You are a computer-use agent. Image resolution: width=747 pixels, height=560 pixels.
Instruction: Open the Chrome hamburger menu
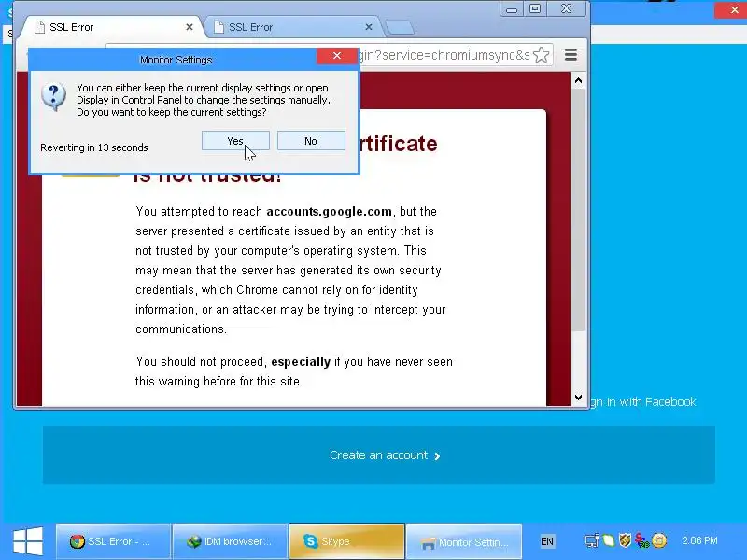[x=571, y=55]
